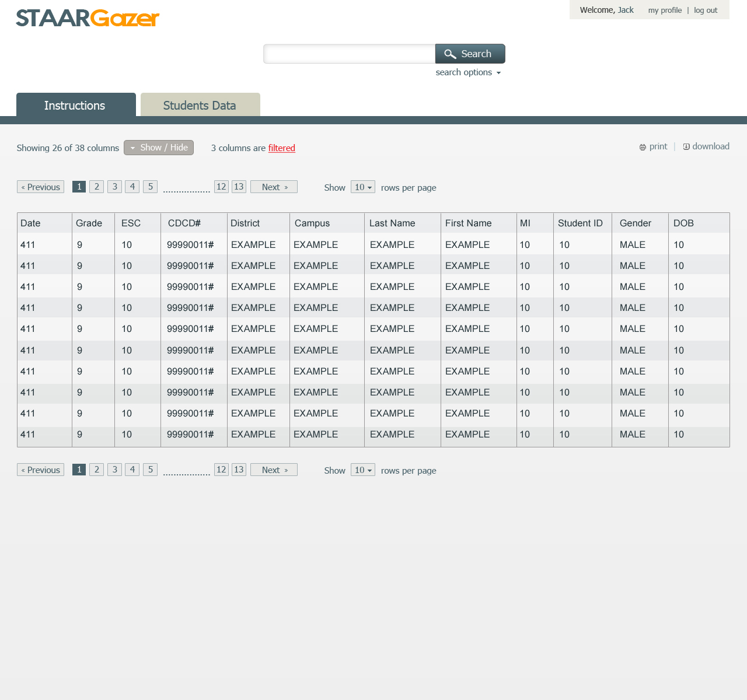Viewport: 747px width, 700px height.
Task: Click the search input field
Action: (x=349, y=54)
